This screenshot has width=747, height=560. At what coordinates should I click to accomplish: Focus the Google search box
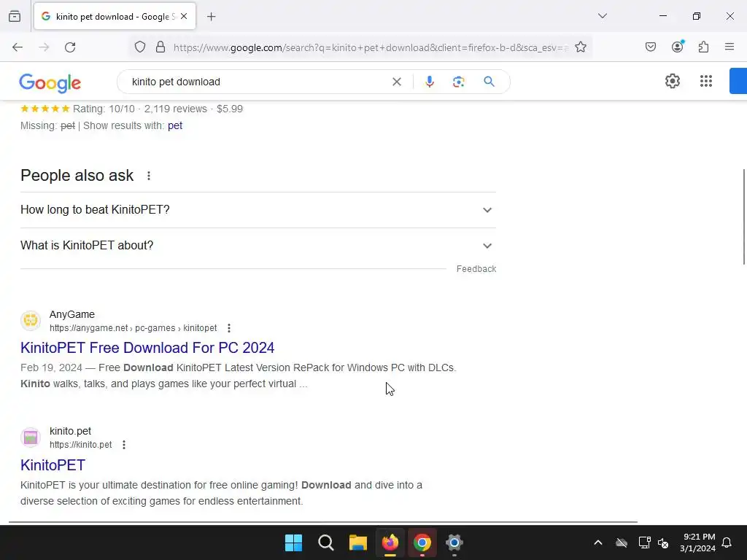click(258, 82)
